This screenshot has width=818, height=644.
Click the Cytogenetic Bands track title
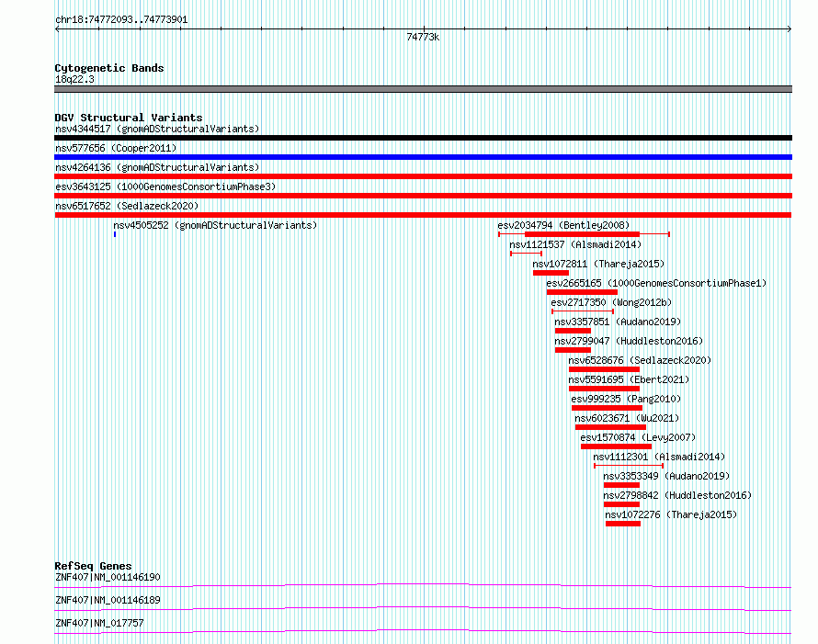click(x=109, y=68)
